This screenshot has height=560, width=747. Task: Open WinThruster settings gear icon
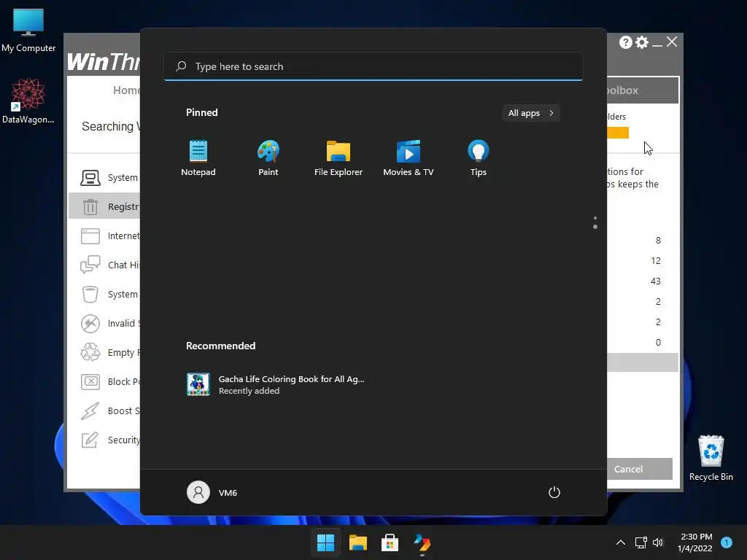pos(642,42)
